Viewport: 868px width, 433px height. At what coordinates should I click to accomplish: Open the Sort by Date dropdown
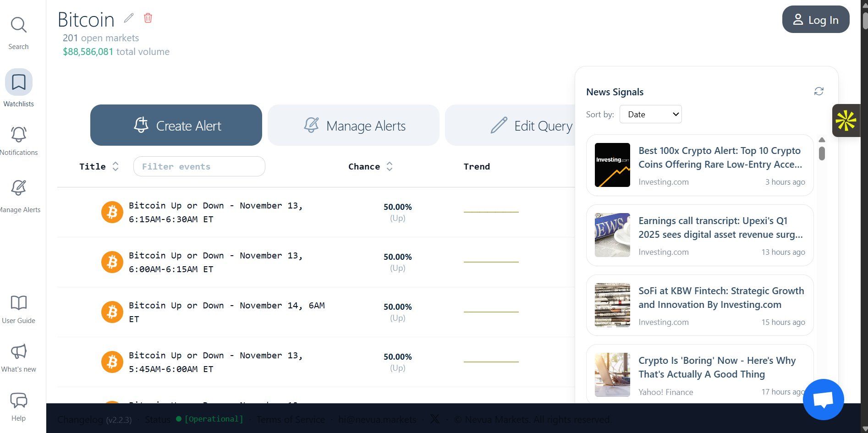(x=650, y=114)
